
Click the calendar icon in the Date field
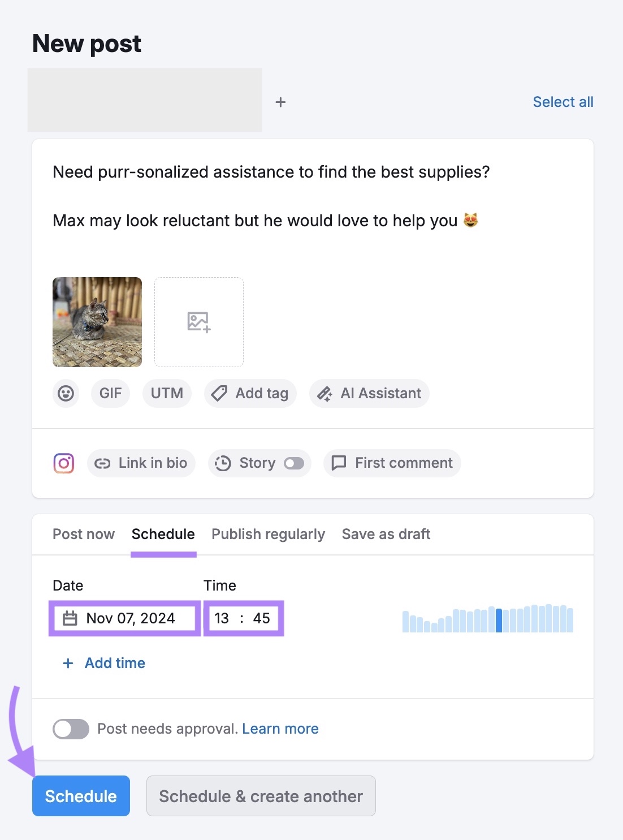tap(70, 618)
